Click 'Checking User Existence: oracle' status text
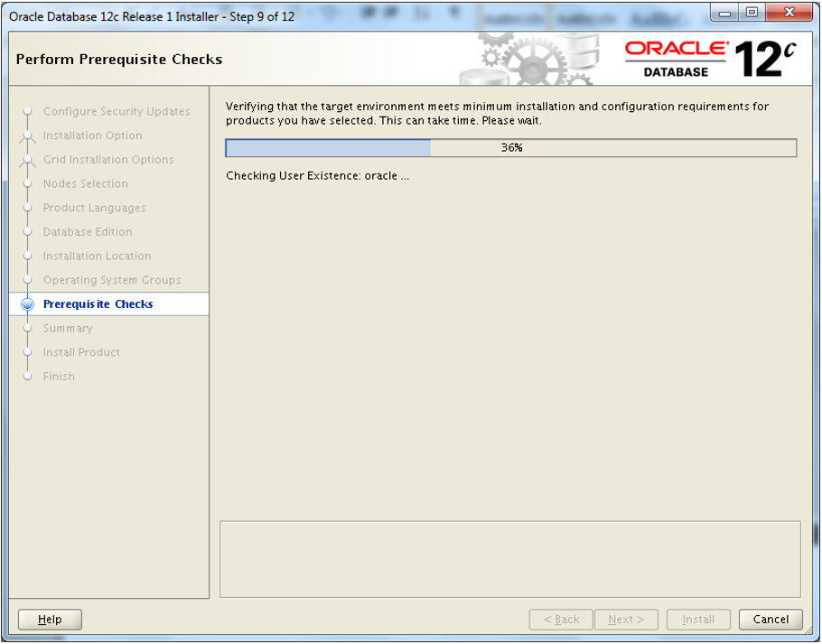The image size is (822, 644). pyautogui.click(x=317, y=175)
